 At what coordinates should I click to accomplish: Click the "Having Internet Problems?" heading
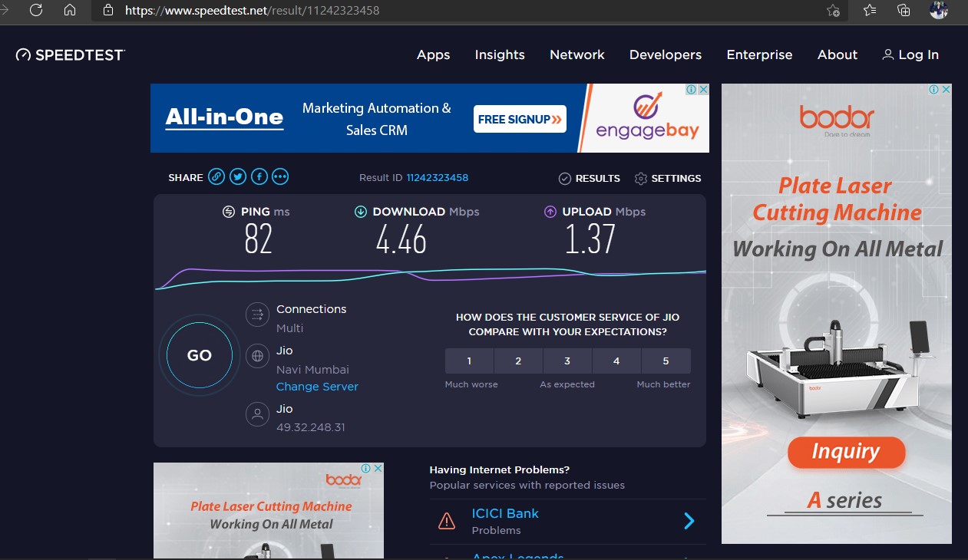click(500, 469)
